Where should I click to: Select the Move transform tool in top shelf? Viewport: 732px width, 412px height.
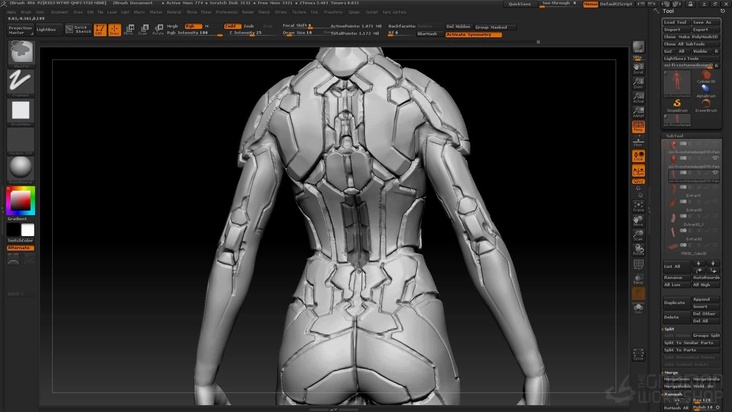[x=129, y=30]
